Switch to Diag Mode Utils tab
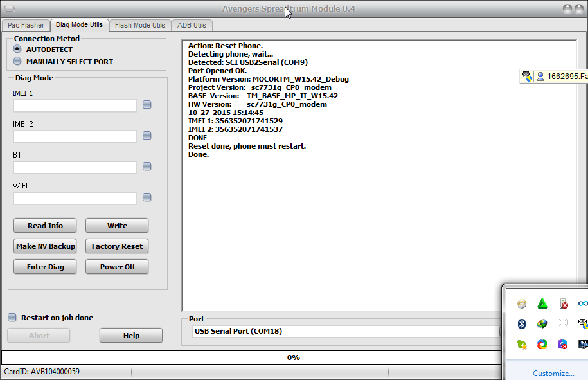This screenshot has height=380, width=588. [x=79, y=25]
